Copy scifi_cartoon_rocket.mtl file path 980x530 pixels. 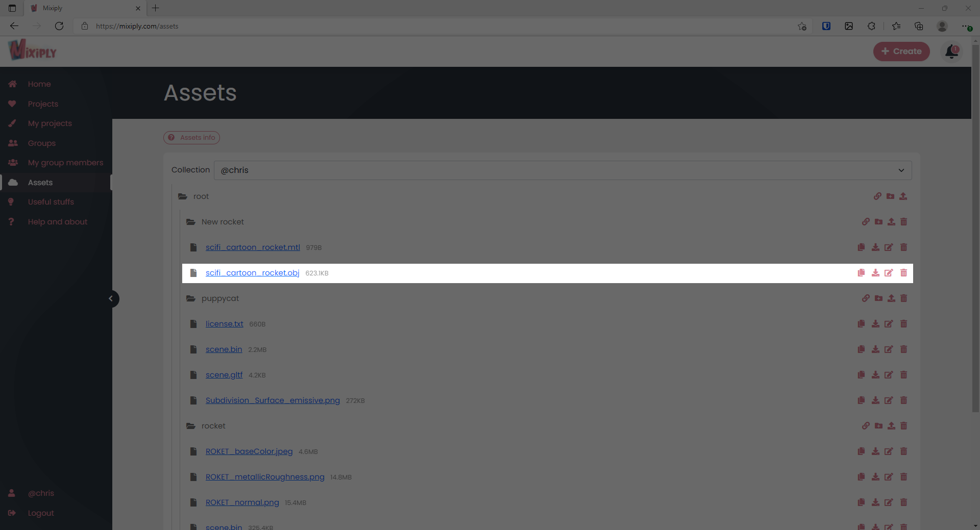[x=862, y=247]
